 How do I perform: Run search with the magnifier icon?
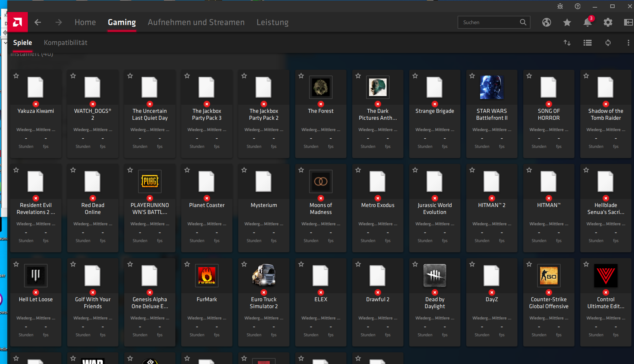click(523, 22)
